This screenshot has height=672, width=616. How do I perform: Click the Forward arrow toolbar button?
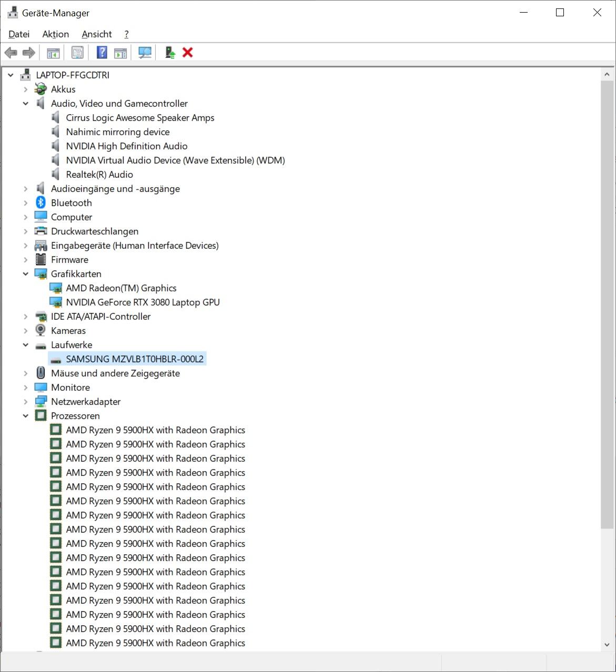(x=29, y=53)
